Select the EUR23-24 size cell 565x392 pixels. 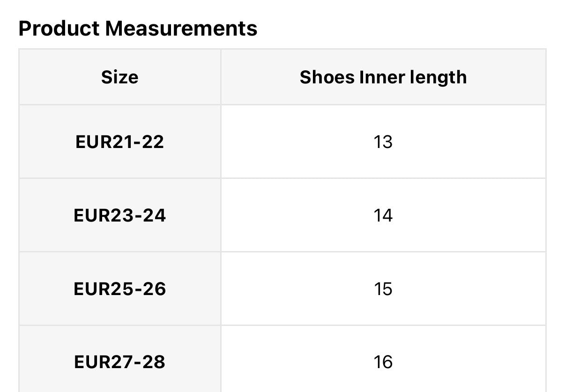coord(119,215)
